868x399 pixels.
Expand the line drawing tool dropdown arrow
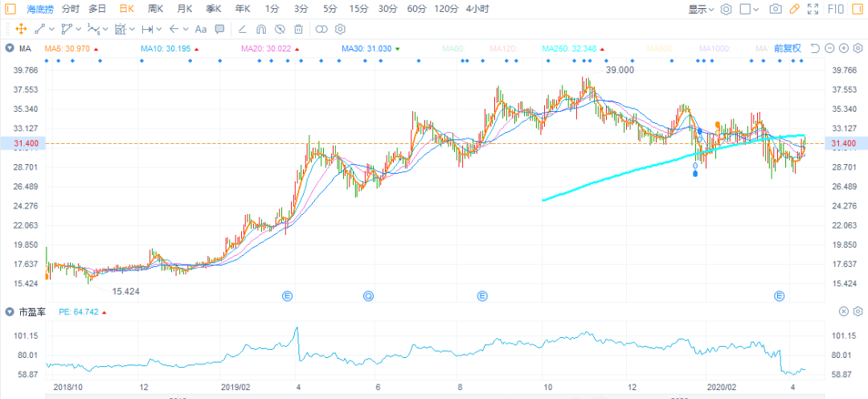click(x=53, y=30)
